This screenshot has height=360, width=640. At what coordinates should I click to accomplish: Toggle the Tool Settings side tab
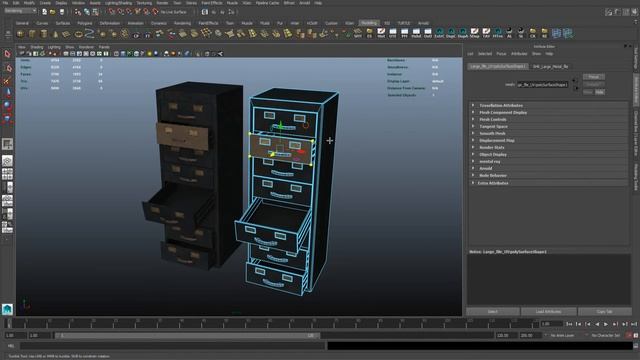636,58
